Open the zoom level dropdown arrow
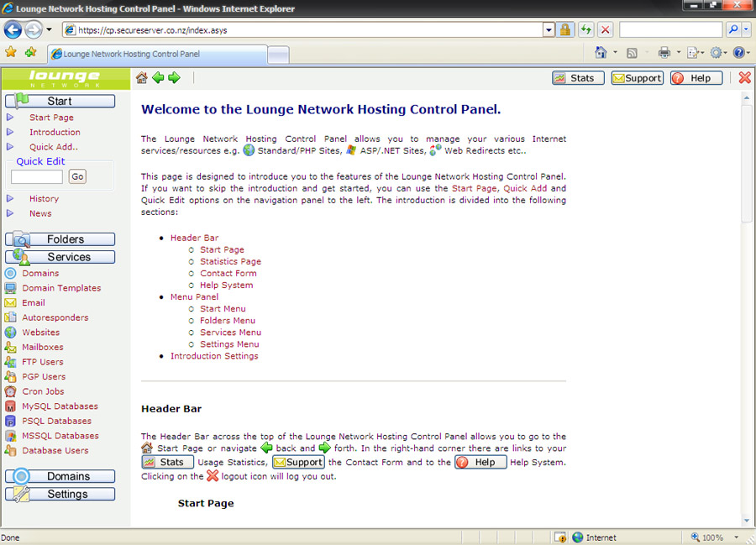The width and height of the screenshot is (756, 545). click(x=737, y=537)
